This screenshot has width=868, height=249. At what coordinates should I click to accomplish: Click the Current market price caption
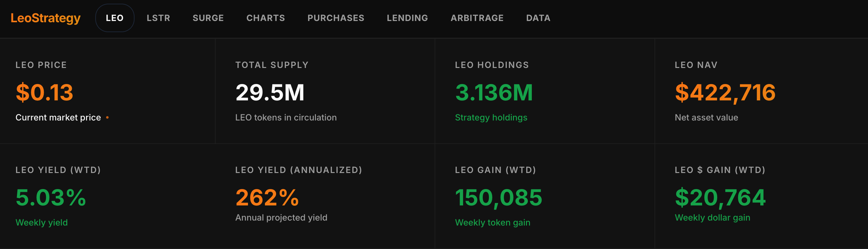58,117
